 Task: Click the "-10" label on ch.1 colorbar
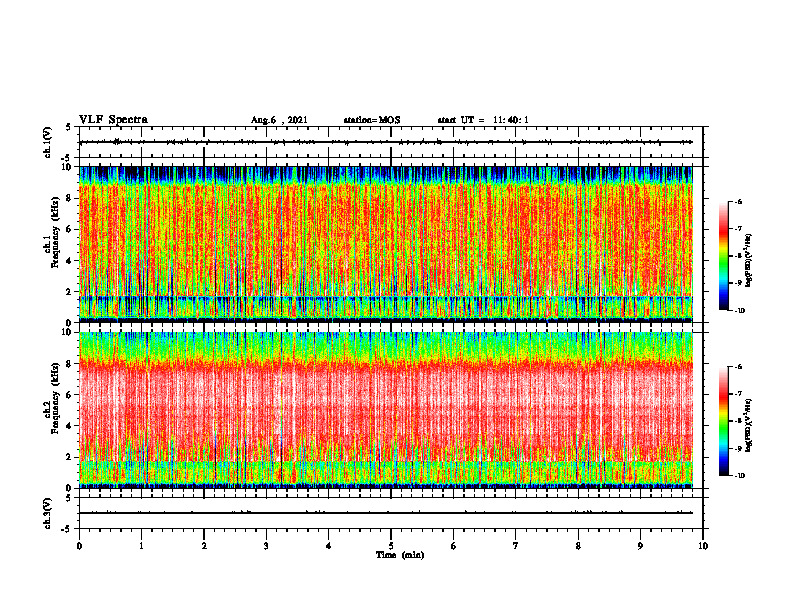(739, 311)
